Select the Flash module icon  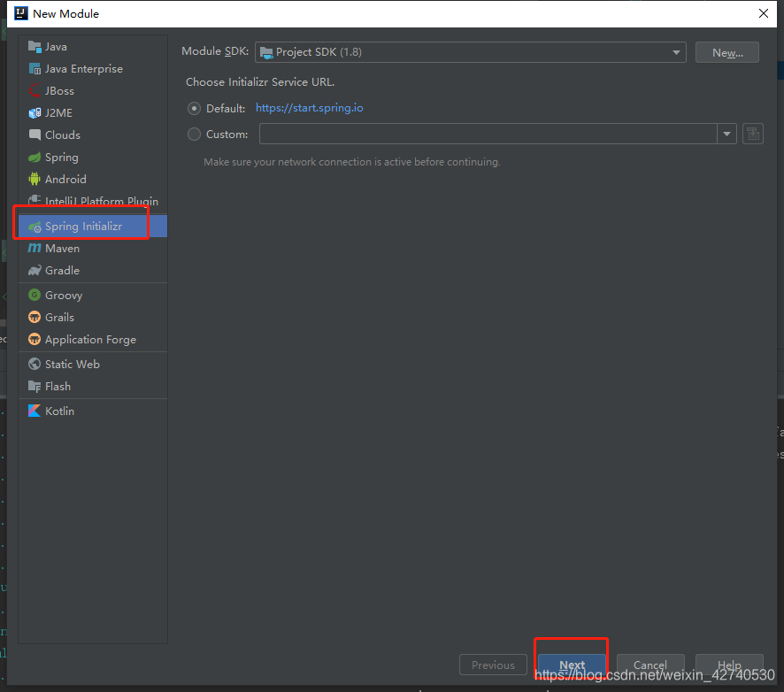[x=35, y=387]
